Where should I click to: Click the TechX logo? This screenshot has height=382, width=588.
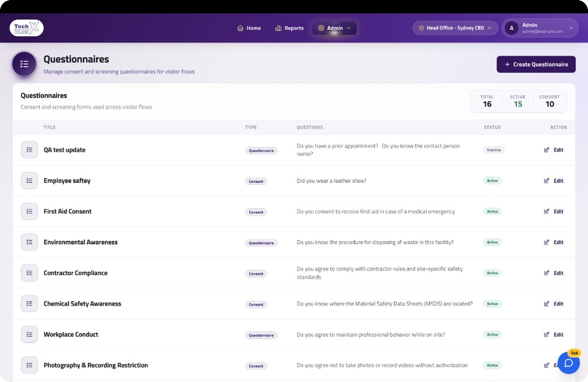pyautogui.click(x=26, y=28)
